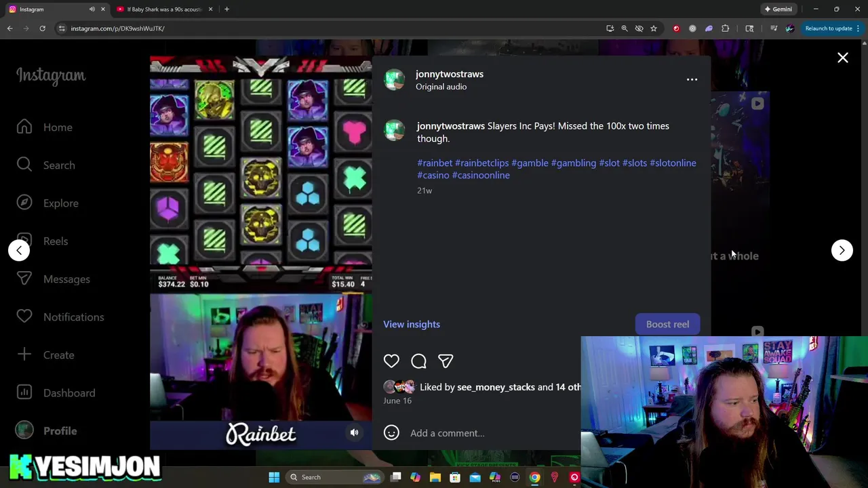Open the emoji picker in comment box
868x488 pixels.
coord(391,432)
